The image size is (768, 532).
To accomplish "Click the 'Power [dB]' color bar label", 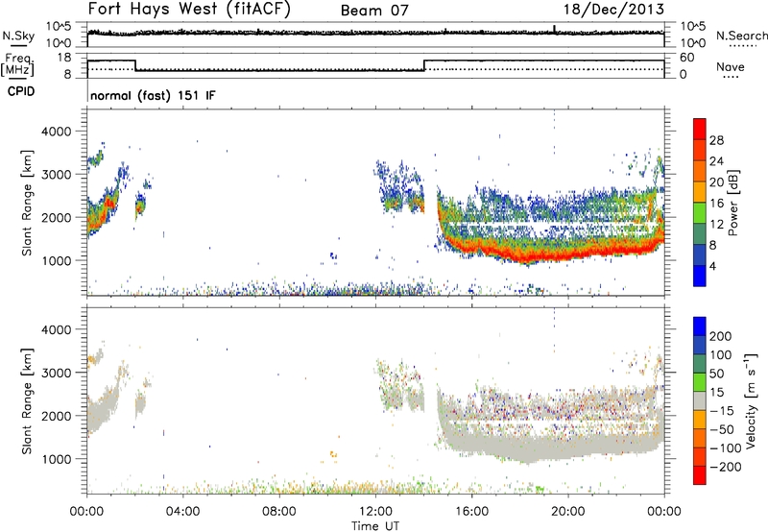I will pyautogui.click(x=732, y=203).
